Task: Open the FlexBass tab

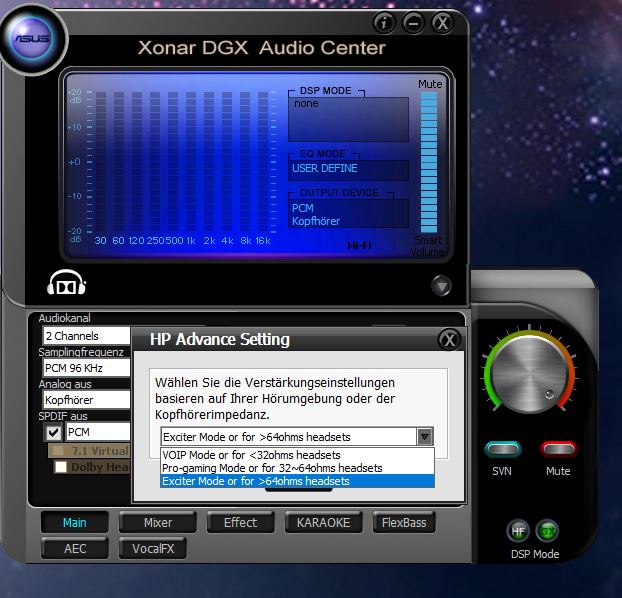Action: [x=404, y=523]
